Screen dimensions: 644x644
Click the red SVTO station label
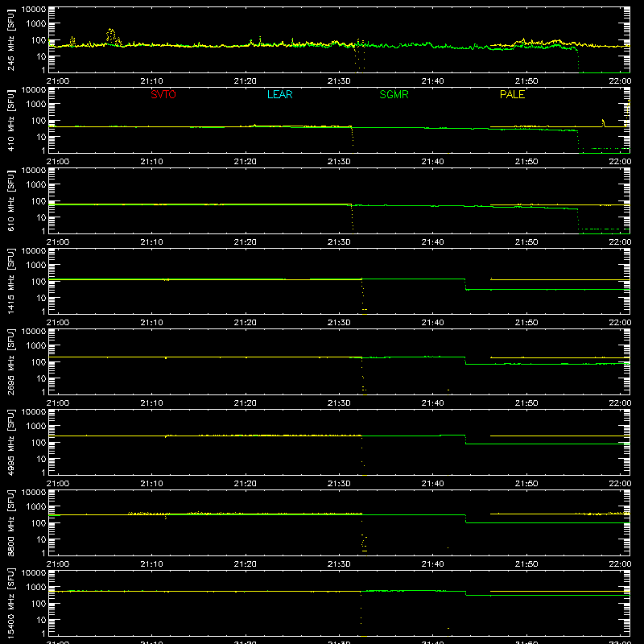tap(163, 94)
